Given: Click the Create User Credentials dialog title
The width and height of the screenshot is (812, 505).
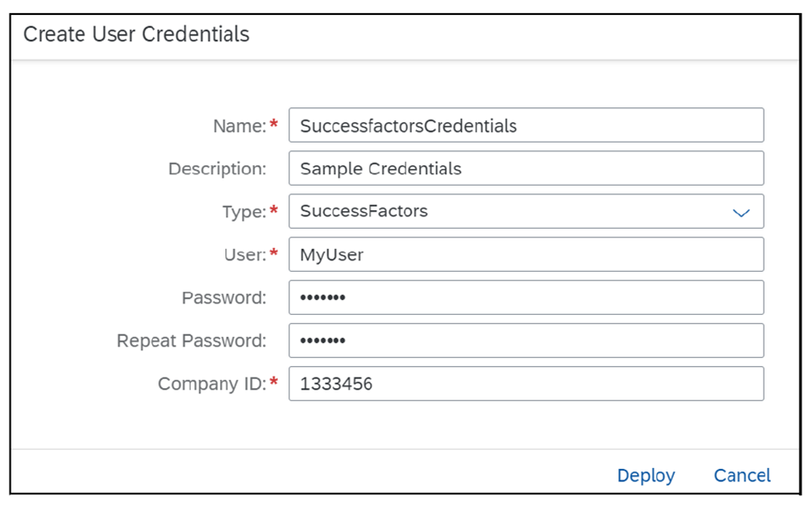Looking at the screenshot, I should [135, 35].
